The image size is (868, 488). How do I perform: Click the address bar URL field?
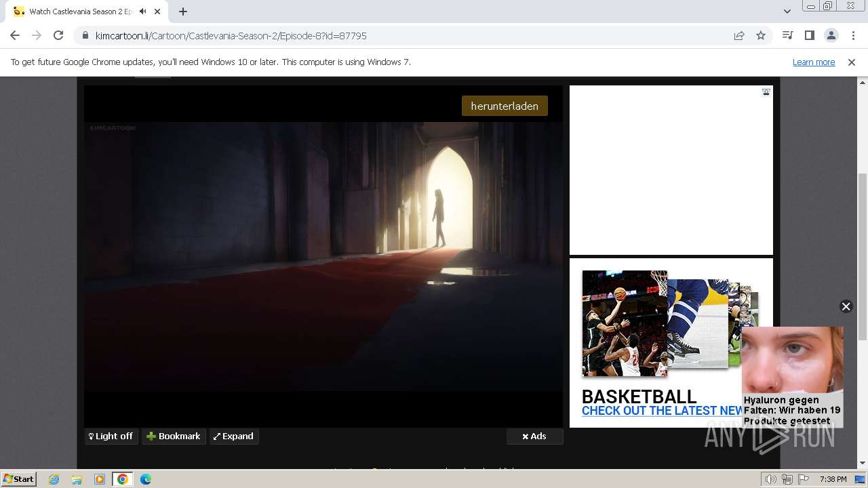(407, 35)
